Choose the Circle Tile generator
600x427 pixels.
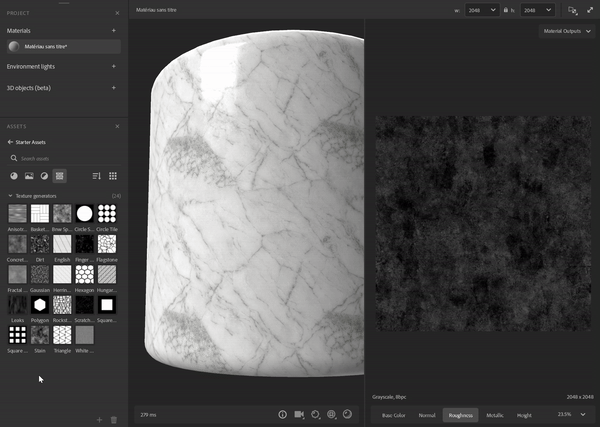click(x=107, y=214)
